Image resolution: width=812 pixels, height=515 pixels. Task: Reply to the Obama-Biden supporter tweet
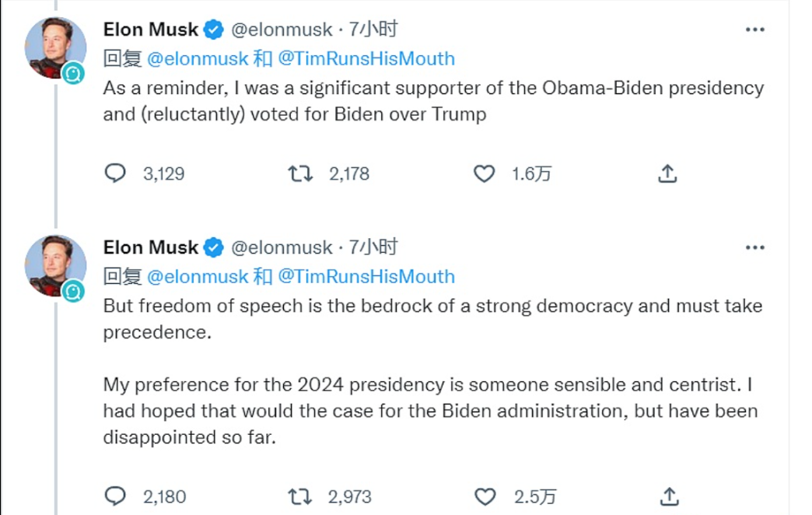pyautogui.click(x=115, y=173)
